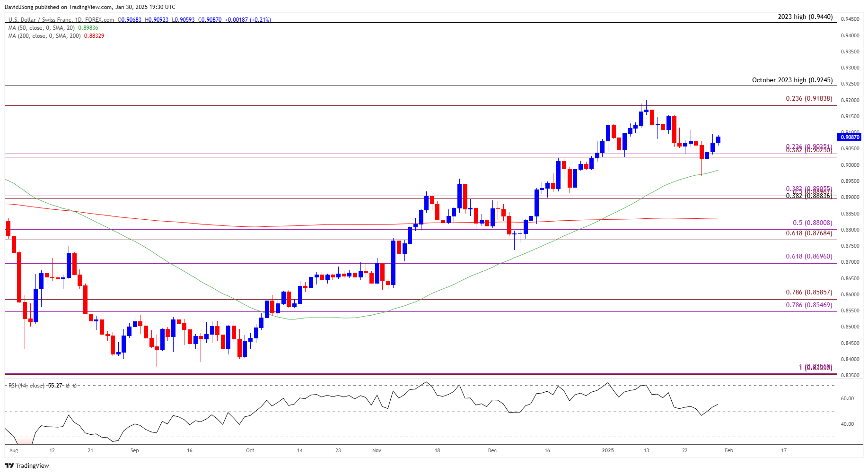Click the '2025' label on time axis

point(608,450)
